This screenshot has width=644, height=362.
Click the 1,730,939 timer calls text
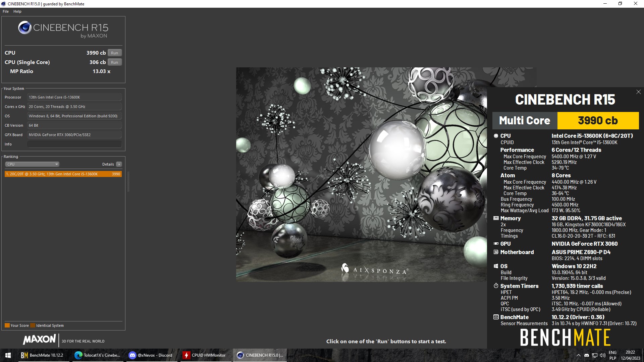(x=577, y=286)
